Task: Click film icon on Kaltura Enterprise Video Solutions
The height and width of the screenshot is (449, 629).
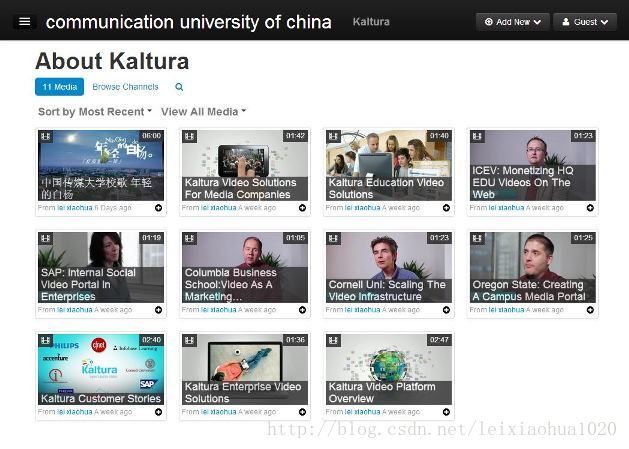Action: (x=189, y=341)
